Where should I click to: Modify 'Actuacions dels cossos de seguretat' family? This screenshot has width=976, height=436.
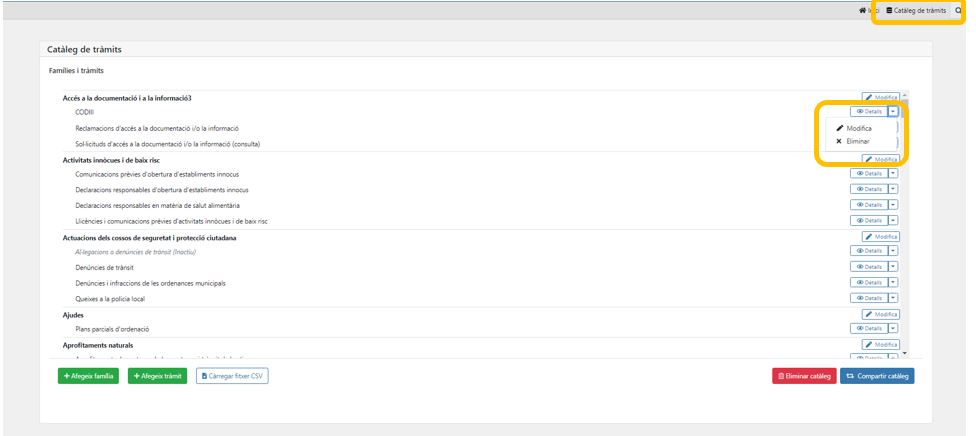click(x=881, y=237)
